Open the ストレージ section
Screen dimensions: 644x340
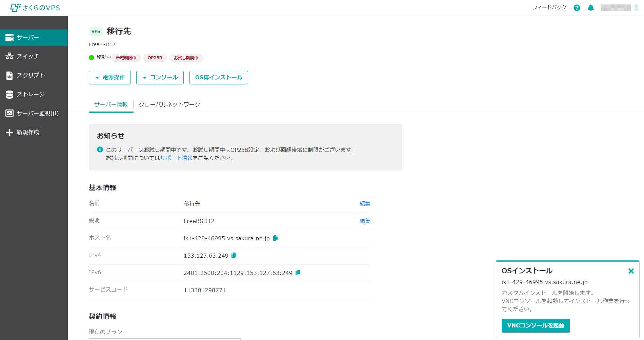coord(31,94)
